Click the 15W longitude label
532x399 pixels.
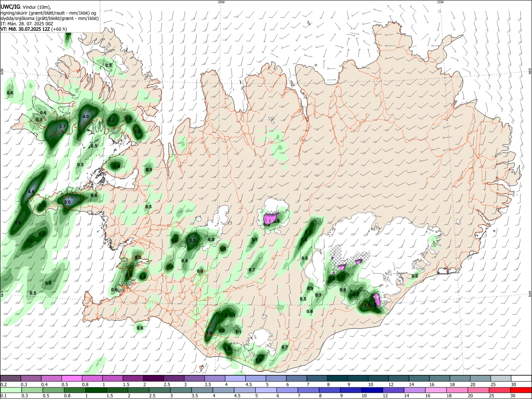coord(440,2)
